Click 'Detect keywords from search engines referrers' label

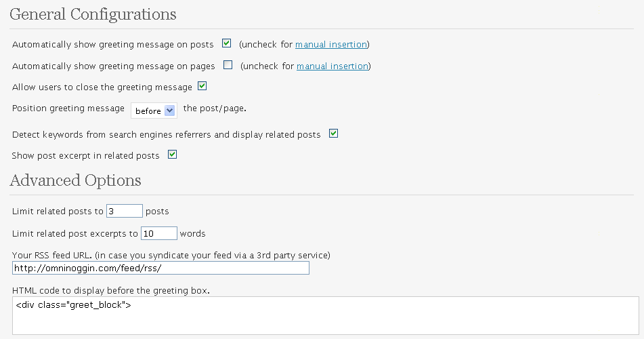tap(167, 135)
